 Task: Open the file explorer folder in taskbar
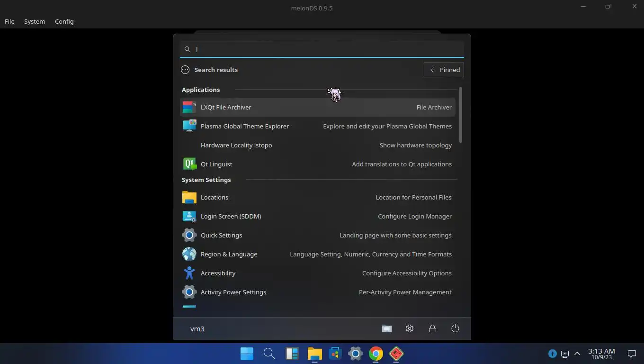pyautogui.click(x=315, y=354)
